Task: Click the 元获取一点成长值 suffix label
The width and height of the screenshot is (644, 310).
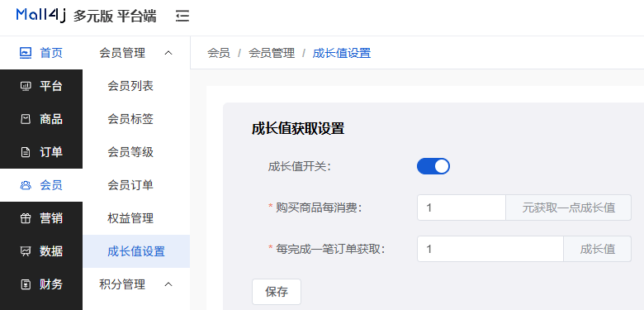Action: coord(568,207)
